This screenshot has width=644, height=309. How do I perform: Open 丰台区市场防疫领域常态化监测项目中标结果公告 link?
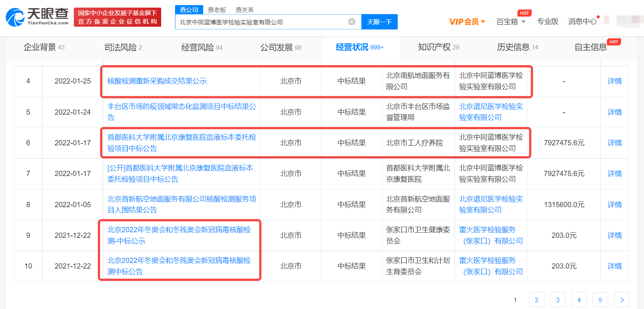[182, 112]
